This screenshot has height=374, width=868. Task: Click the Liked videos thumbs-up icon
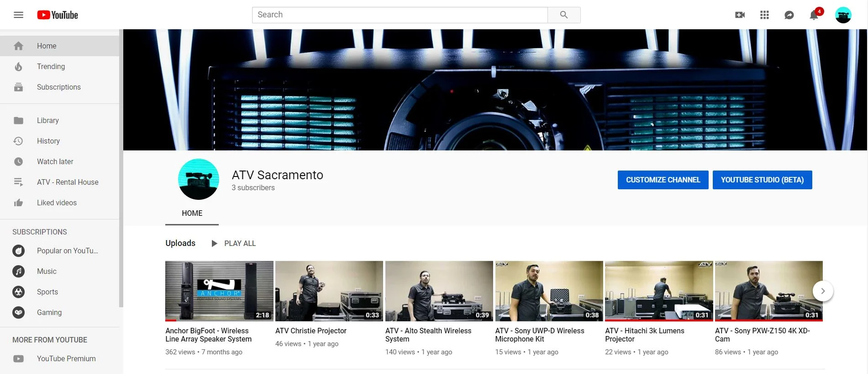(x=18, y=203)
